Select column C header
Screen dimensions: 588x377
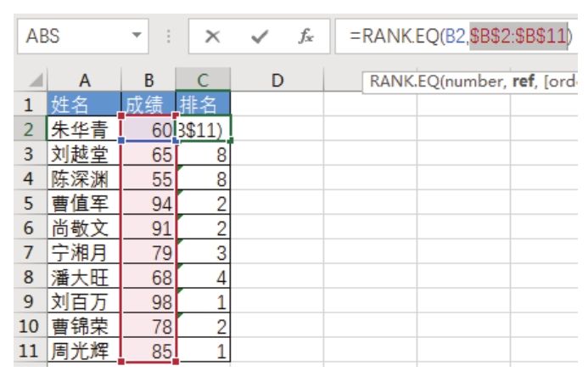[203, 81]
